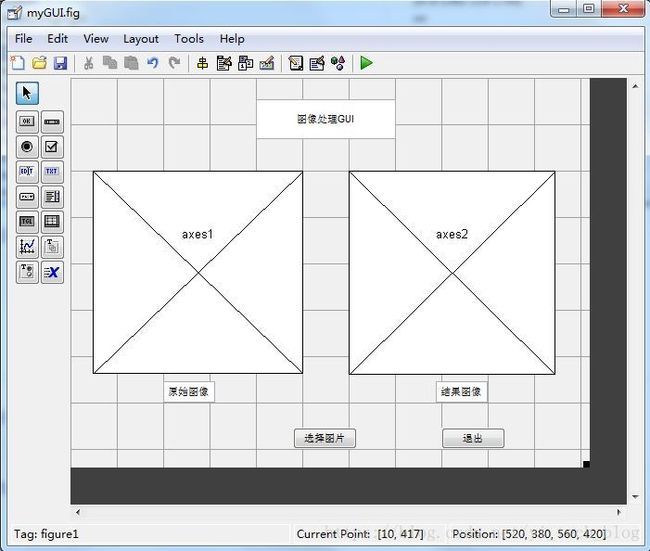Open the View menu

click(x=96, y=39)
